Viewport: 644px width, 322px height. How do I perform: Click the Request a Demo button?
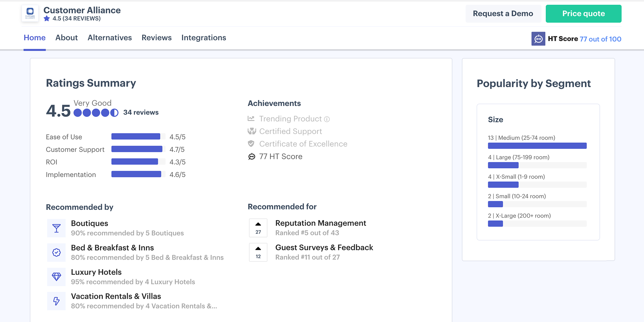point(503,13)
